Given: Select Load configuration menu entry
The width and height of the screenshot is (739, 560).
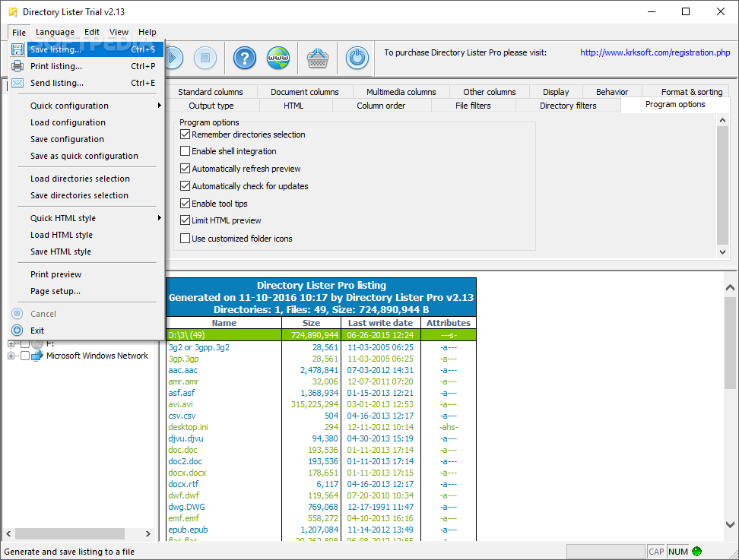Looking at the screenshot, I should coord(87,122).
